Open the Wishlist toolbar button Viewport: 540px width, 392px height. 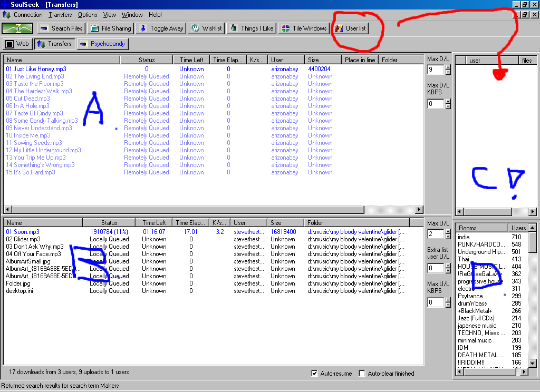[x=207, y=28]
